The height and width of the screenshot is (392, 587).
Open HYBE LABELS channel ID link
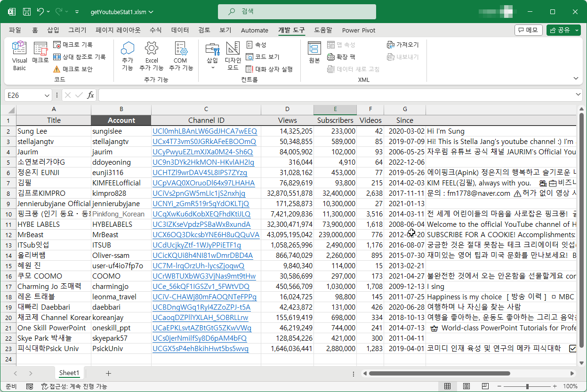coord(201,224)
